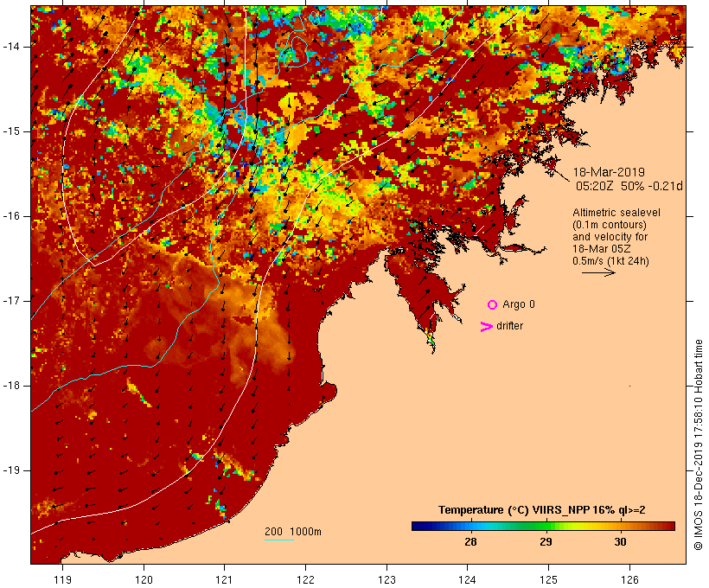The image size is (709, 588).
Task: Click the '0.5m/s (1kt 24h)' label
Action: click(x=610, y=261)
